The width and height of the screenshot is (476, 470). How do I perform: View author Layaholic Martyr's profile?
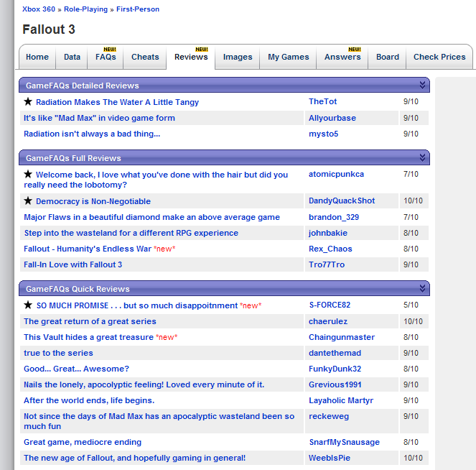(x=341, y=400)
